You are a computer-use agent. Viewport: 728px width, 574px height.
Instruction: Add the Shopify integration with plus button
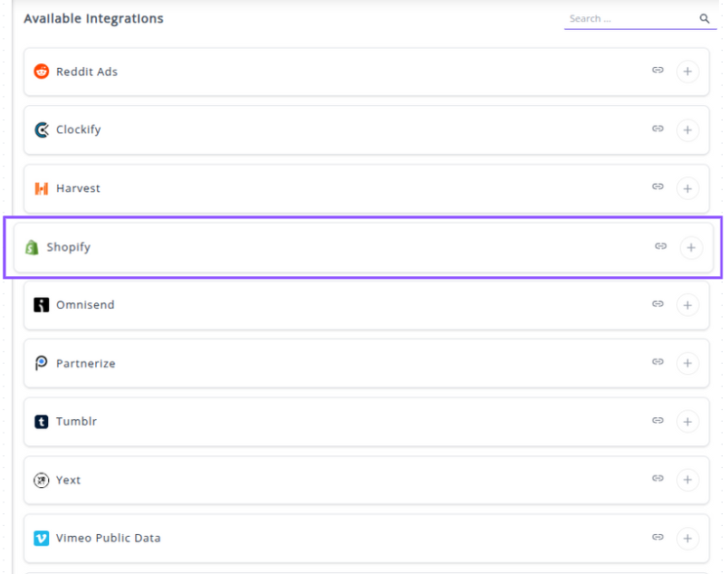691,247
